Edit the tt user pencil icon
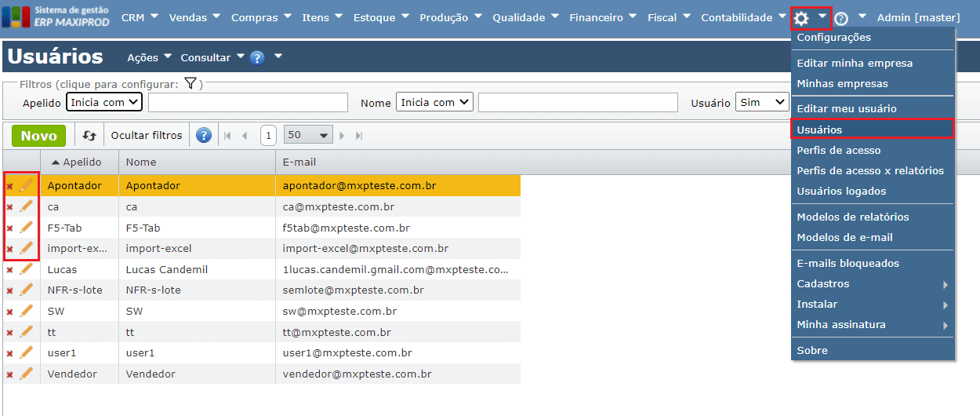Image resolution: width=980 pixels, height=416 pixels. pos(26,332)
